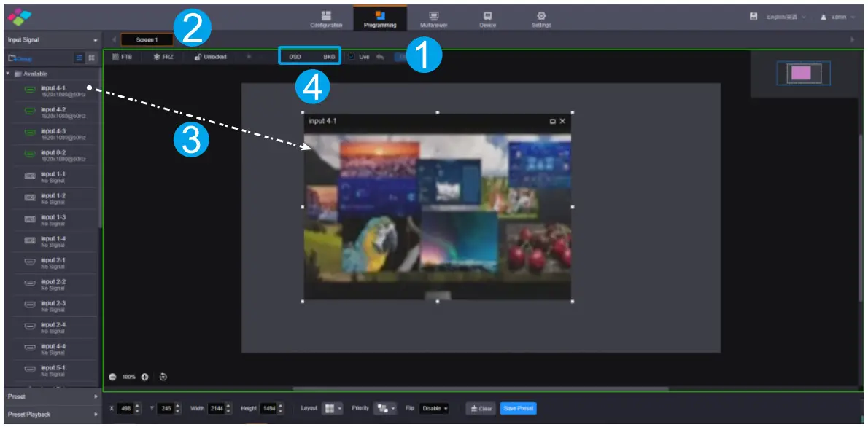Click the input 4-4 HDMI icon

(31, 348)
